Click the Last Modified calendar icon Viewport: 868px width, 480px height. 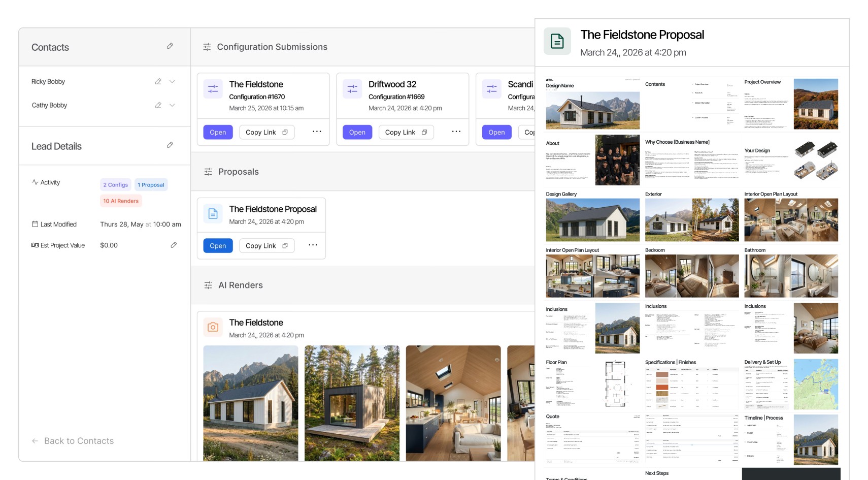[x=35, y=224]
